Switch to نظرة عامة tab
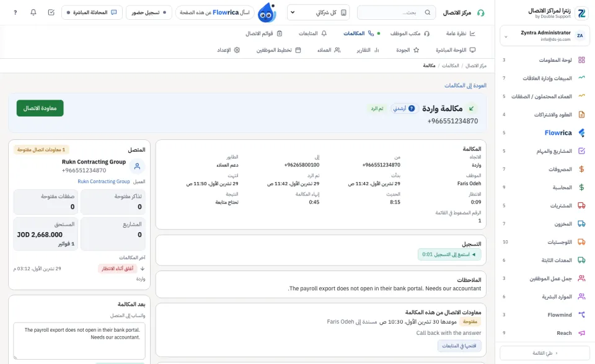 [x=461, y=33]
